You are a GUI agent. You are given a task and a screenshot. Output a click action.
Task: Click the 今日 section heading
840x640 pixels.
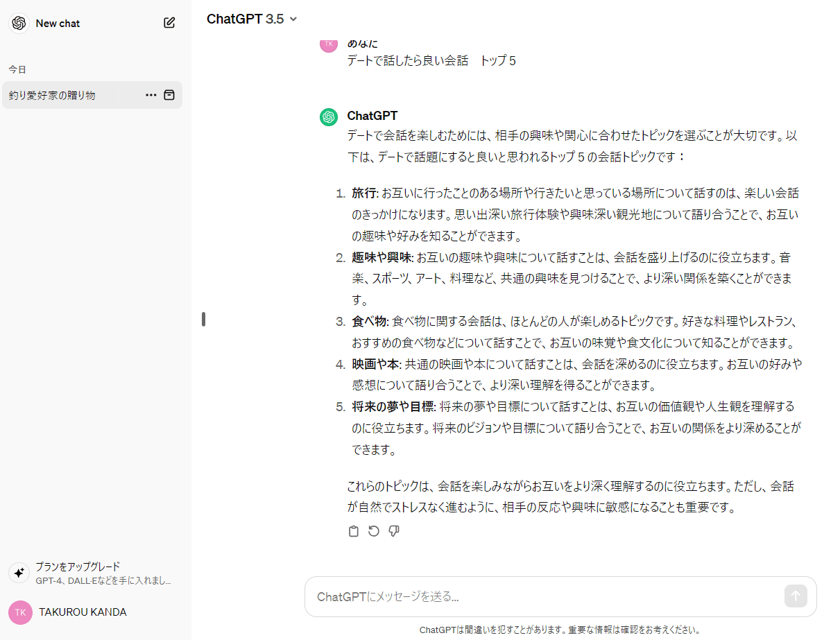tap(17, 69)
